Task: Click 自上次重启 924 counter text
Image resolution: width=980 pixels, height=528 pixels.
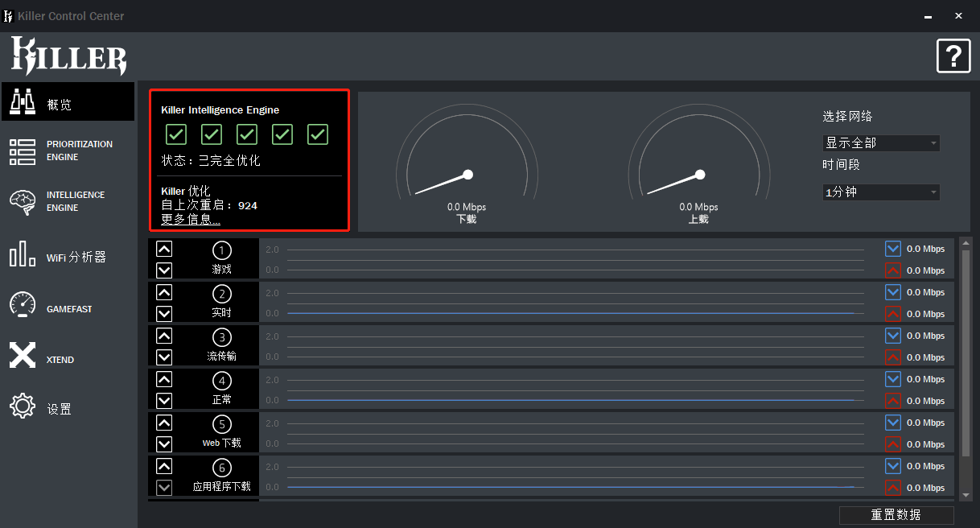Action: point(209,205)
